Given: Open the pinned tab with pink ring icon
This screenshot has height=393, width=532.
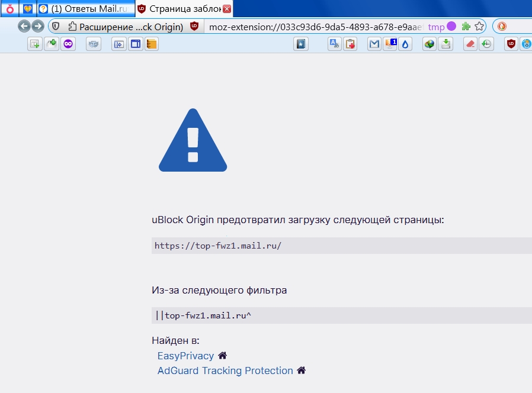Looking at the screenshot, I should (10, 9).
